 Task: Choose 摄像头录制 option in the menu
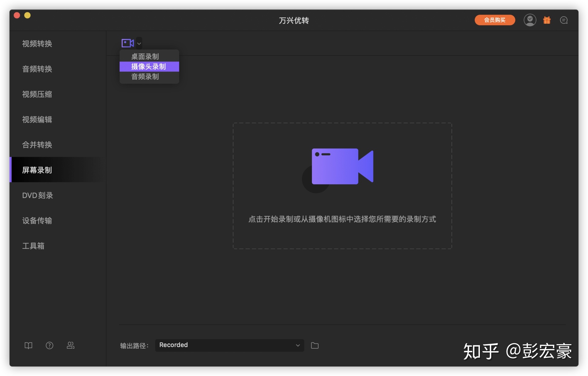tap(149, 66)
